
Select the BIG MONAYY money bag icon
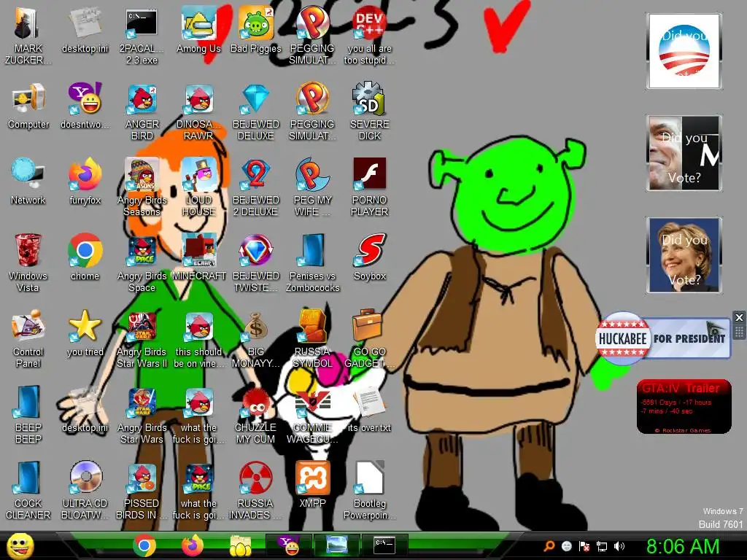point(256,340)
